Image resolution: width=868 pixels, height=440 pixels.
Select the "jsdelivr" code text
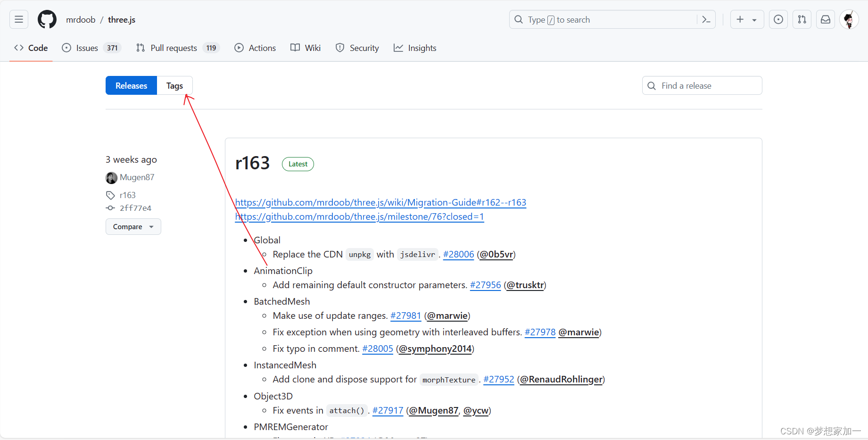click(x=417, y=254)
